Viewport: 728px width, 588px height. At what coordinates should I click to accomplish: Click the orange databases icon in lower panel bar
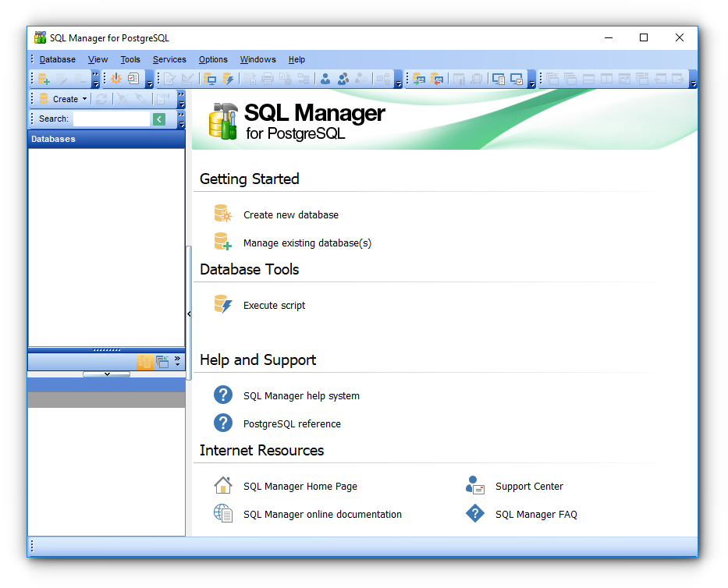(144, 362)
